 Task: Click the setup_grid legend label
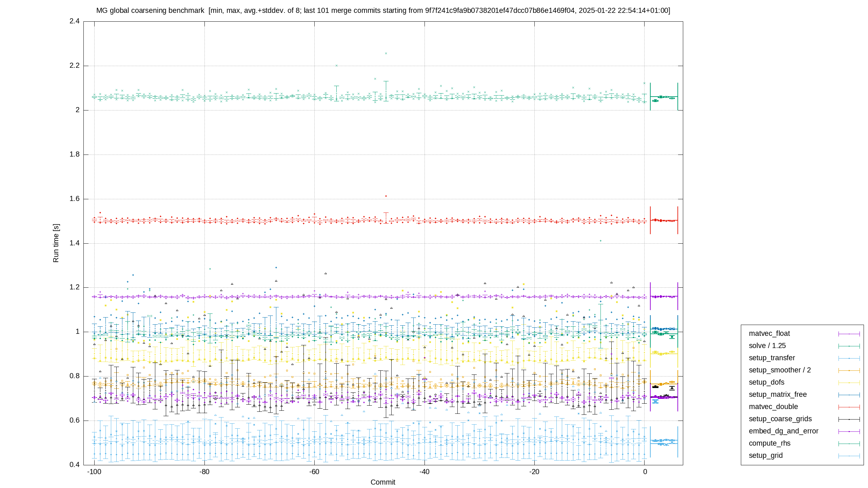coord(766,455)
